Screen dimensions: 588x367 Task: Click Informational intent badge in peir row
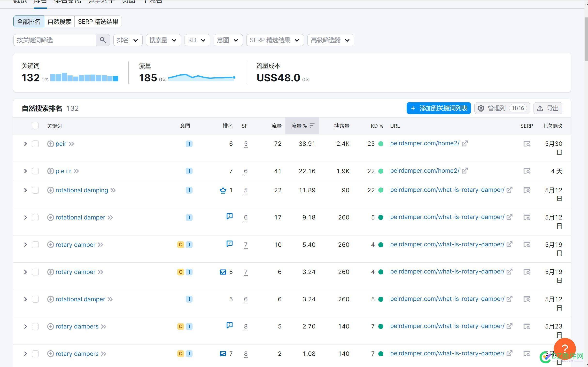(x=189, y=144)
